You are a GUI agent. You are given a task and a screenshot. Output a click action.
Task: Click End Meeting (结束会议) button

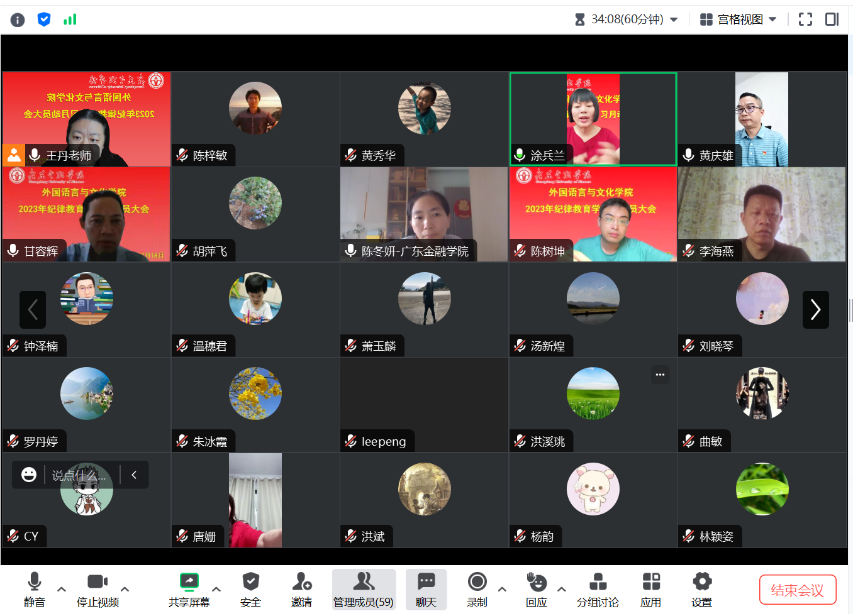(x=797, y=590)
